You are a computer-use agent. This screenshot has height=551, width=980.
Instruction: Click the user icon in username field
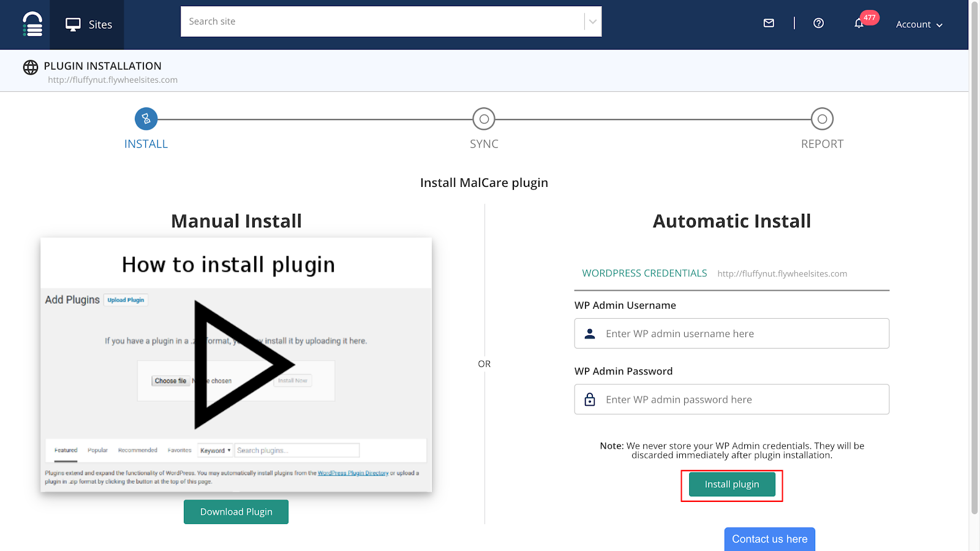590,333
